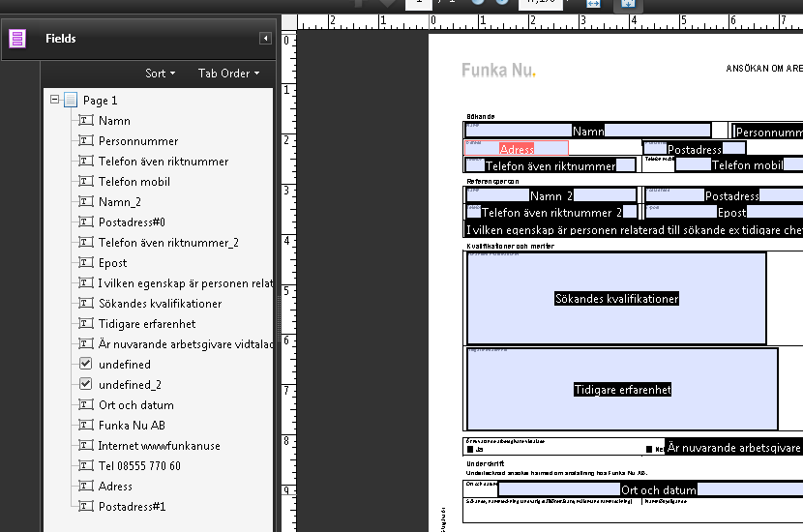The width and height of the screenshot is (803, 532).
Task: Select Funka Nu AB in the Fields list
Action: 132,425
